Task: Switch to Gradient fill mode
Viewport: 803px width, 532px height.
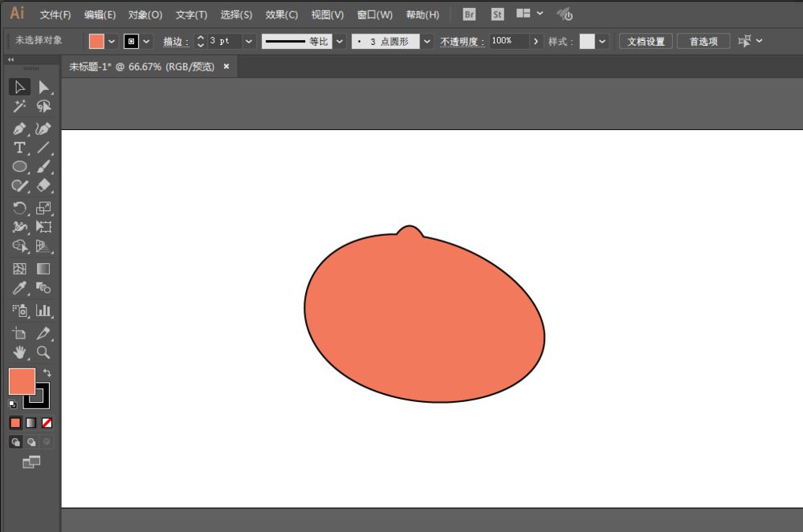Action: pyautogui.click(x=31, y=422)
